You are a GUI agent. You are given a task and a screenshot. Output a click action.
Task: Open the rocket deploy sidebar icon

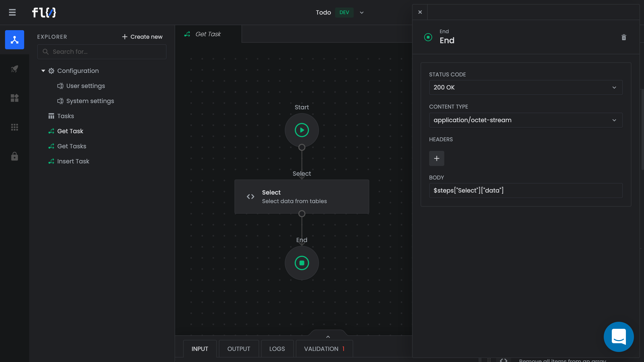(x=15, y=69)
